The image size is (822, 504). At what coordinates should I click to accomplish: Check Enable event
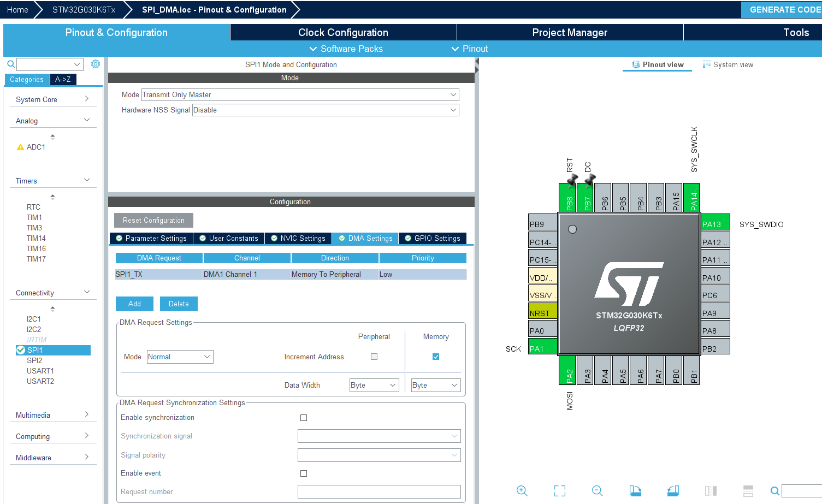304,473
